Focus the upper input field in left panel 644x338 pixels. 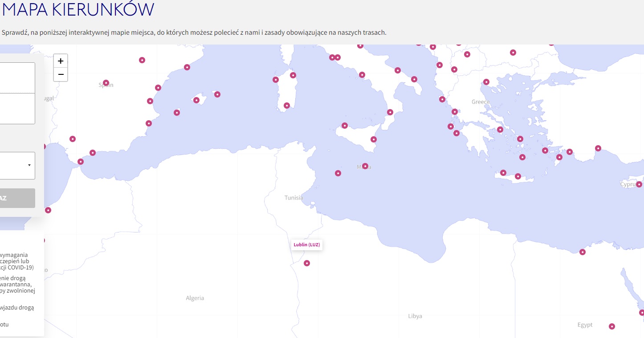[x=17, y=77]
